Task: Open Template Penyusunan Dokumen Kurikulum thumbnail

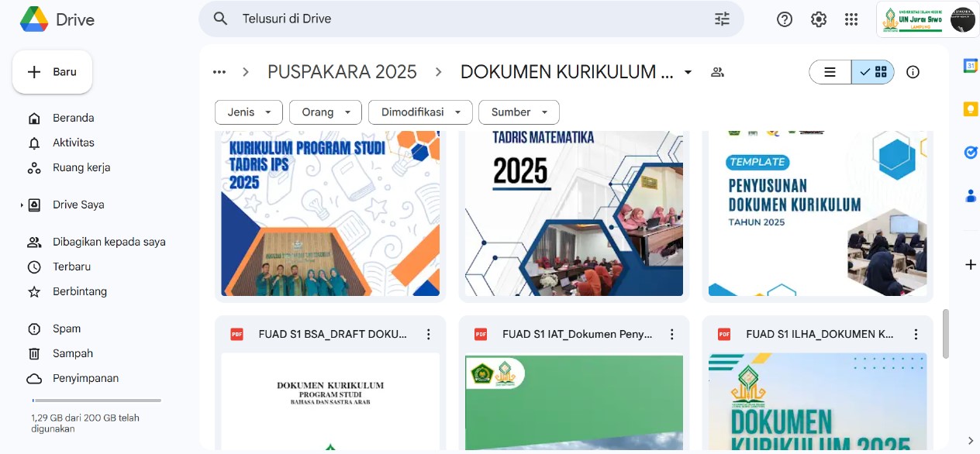Action: 818,214
